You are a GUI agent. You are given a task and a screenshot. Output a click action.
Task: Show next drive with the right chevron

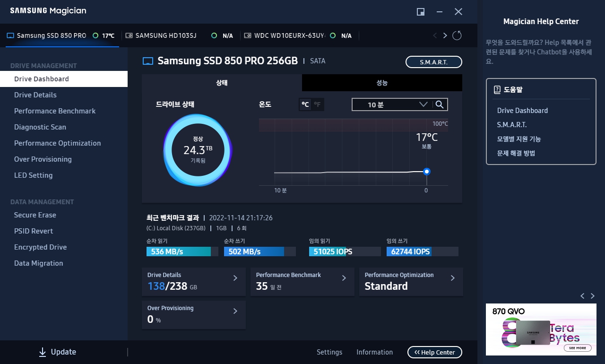[445, 35]
